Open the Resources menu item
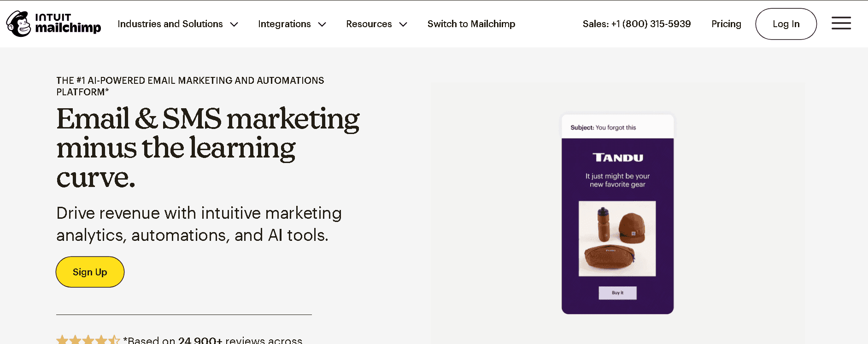Viewport: 868px width, 344px height. [369, 24]
